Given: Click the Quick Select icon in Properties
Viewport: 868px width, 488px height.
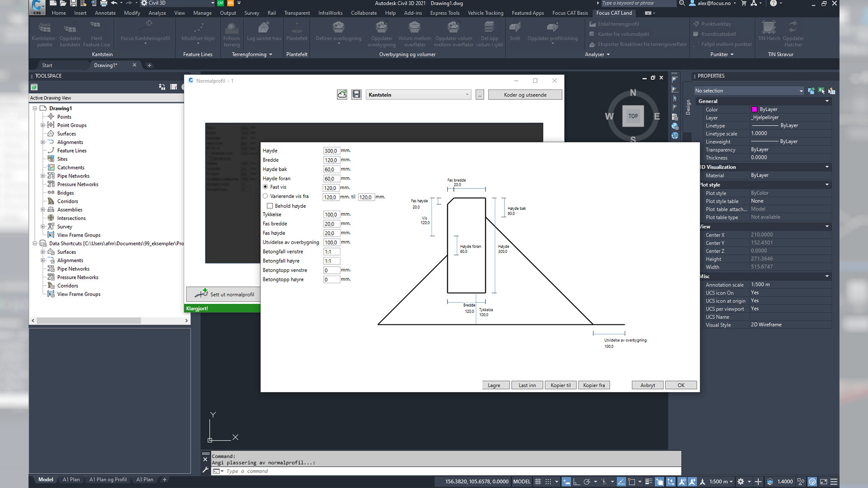Looking at the screenshot, I should click(831, 91).
